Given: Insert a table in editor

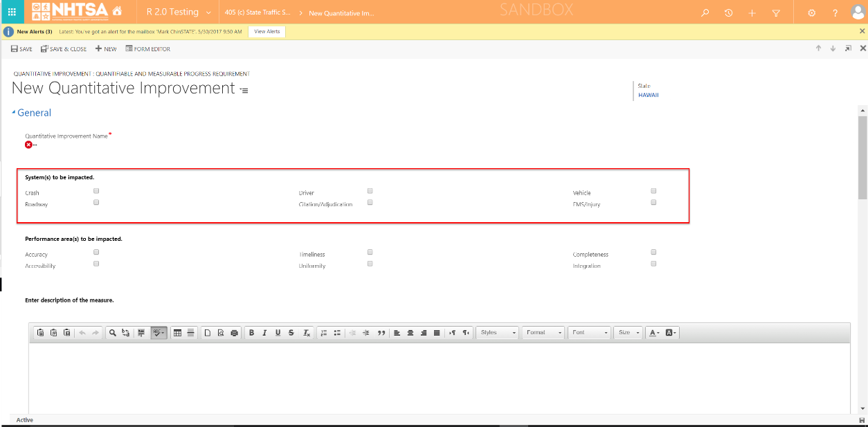Looking at the screenshot, I should pyautogui.click(x=178, y=333).
